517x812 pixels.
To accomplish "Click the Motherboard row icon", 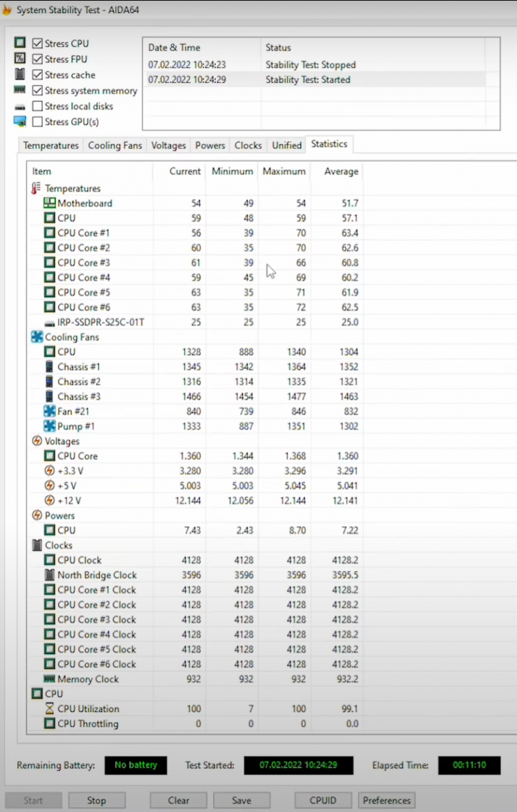I will click(49, 203).
